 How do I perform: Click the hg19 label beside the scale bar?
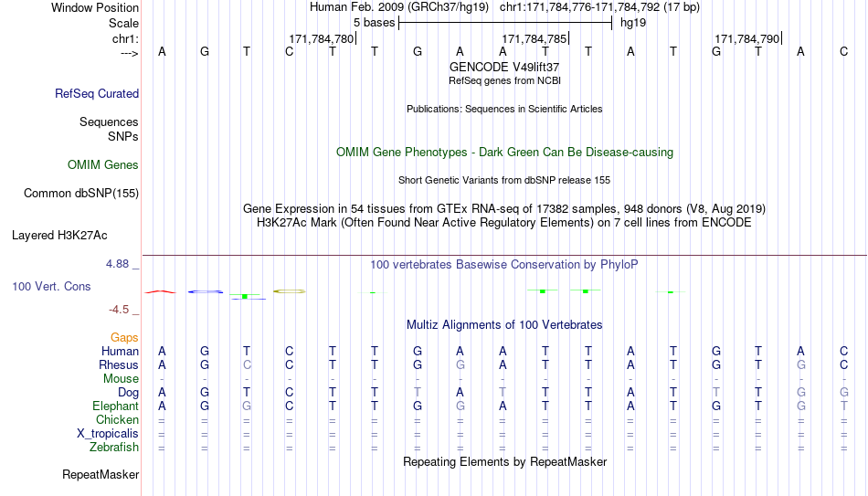click(633, 23)
